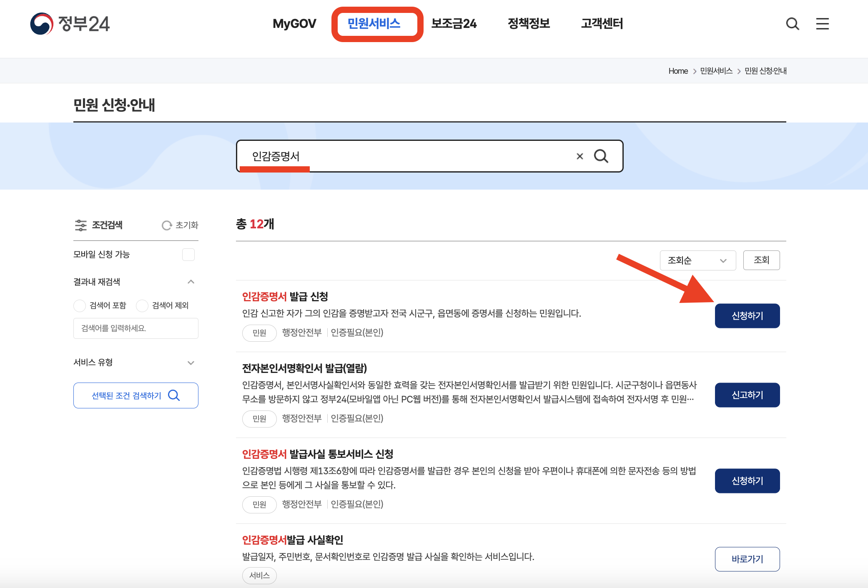Click 바로가기 for 인감증명서발급 사실확인
868x588 pixels.
click(x=747, y=559)
